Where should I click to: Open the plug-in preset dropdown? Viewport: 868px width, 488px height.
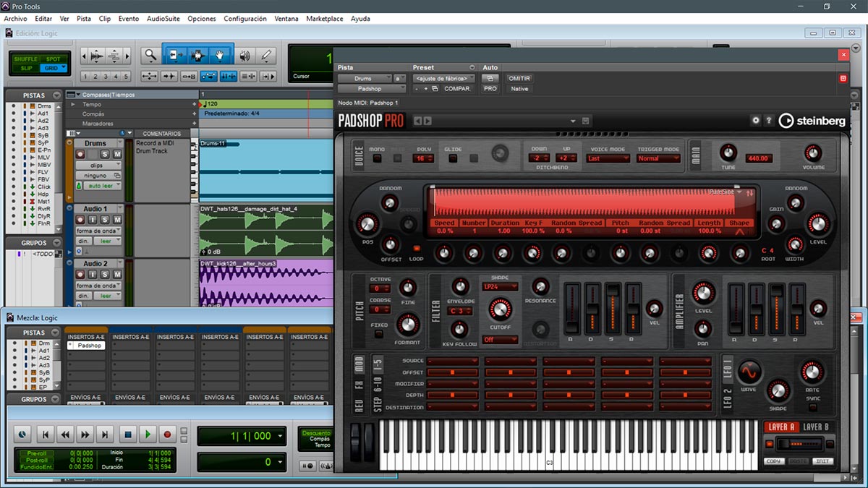coord(444,78)
